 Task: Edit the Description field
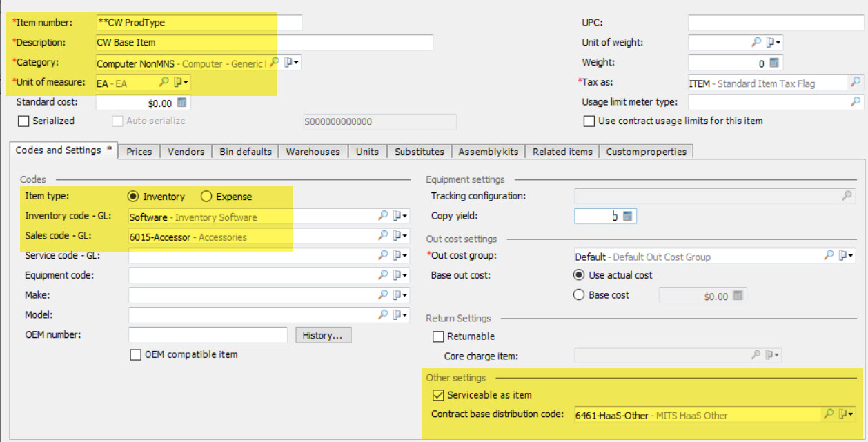click(264, 42)
